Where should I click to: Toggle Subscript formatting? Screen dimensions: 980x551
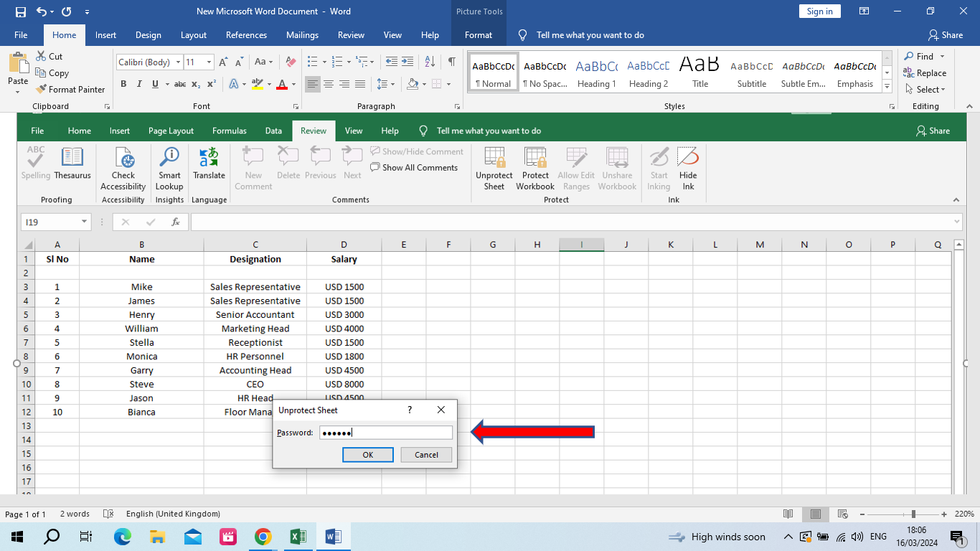[x=197, y=84]
